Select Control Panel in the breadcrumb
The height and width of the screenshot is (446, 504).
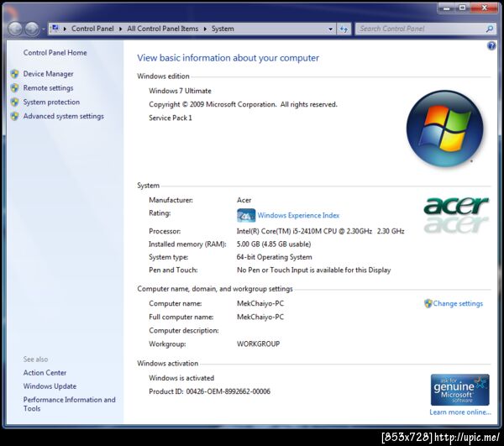[92, 29]
